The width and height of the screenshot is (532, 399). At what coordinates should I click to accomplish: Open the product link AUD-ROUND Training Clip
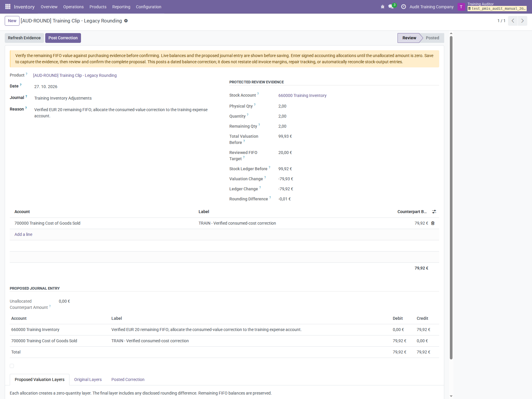coord(75,75)
